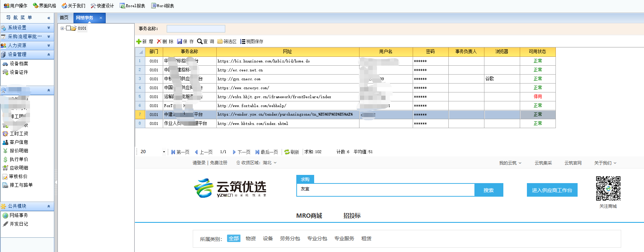Image resolution: width=644 pixels, height=252 pixels.
Task: Click the 查询 toolbar button
Action: coord(206,41)
